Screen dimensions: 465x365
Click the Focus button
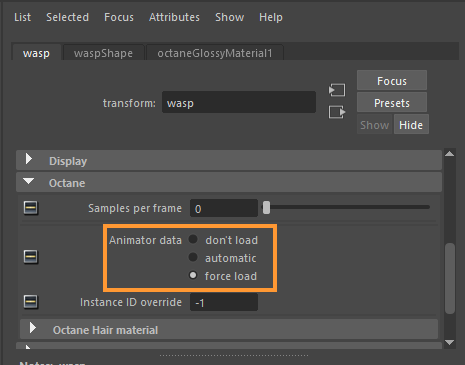click(x=392, y=81)
